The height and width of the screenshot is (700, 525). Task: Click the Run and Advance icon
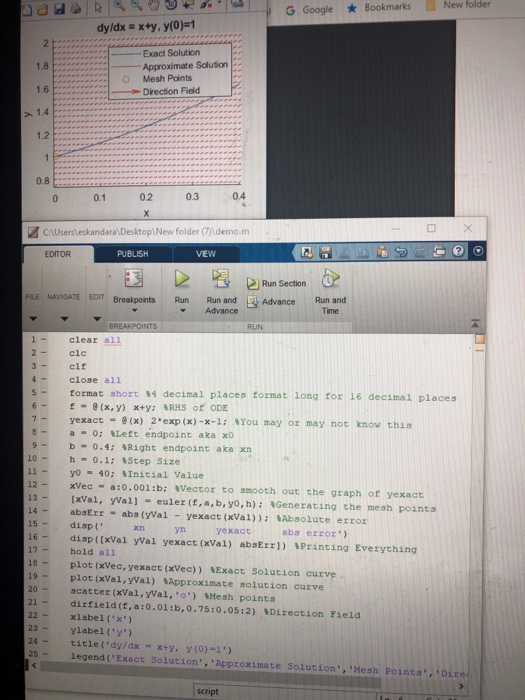(221, 278)
